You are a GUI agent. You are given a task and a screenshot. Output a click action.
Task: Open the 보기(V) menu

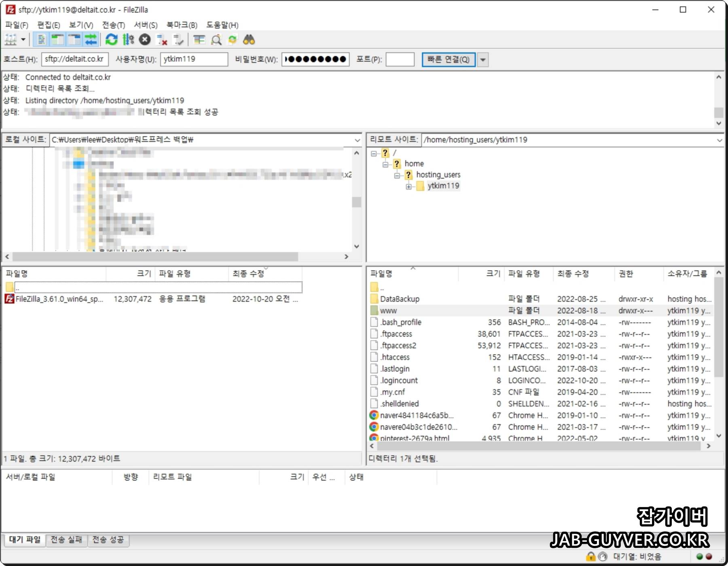coord(81,25)
